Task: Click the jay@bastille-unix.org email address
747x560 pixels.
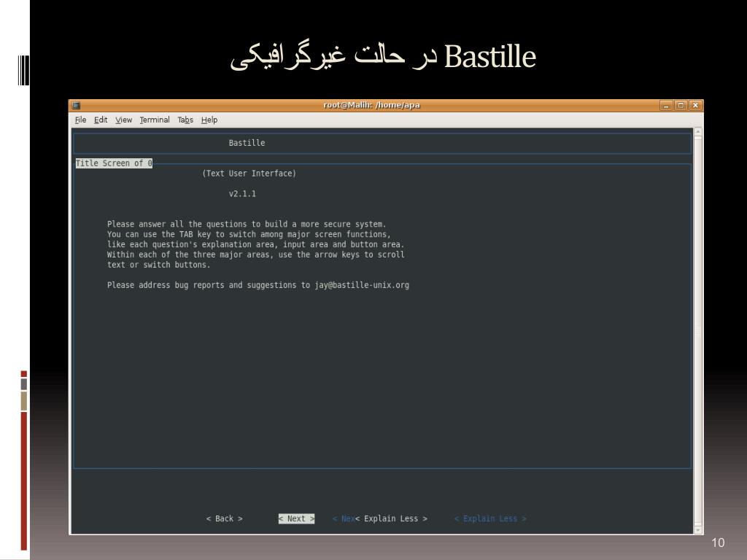Action: [362, 285]
